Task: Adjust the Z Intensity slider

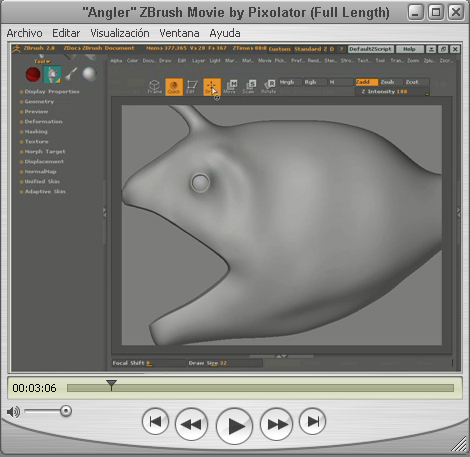Action: click(x=392, y=92)
